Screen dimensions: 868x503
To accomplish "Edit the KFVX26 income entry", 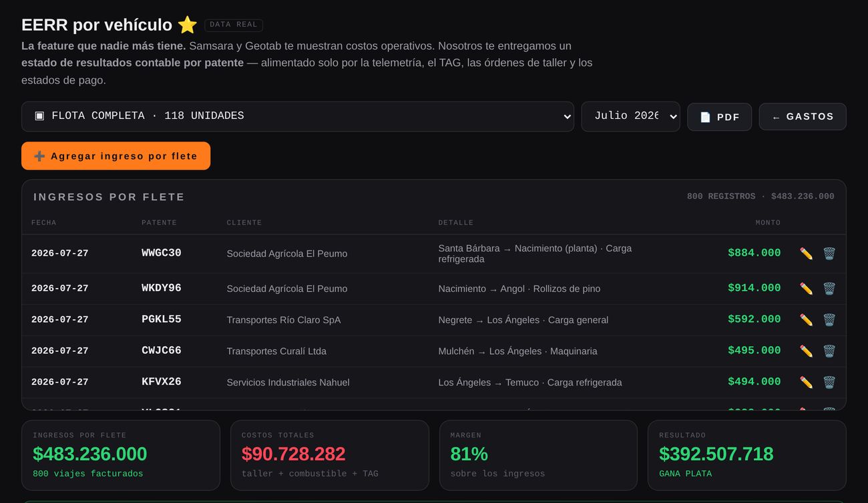I will click(x=806, y=382).
